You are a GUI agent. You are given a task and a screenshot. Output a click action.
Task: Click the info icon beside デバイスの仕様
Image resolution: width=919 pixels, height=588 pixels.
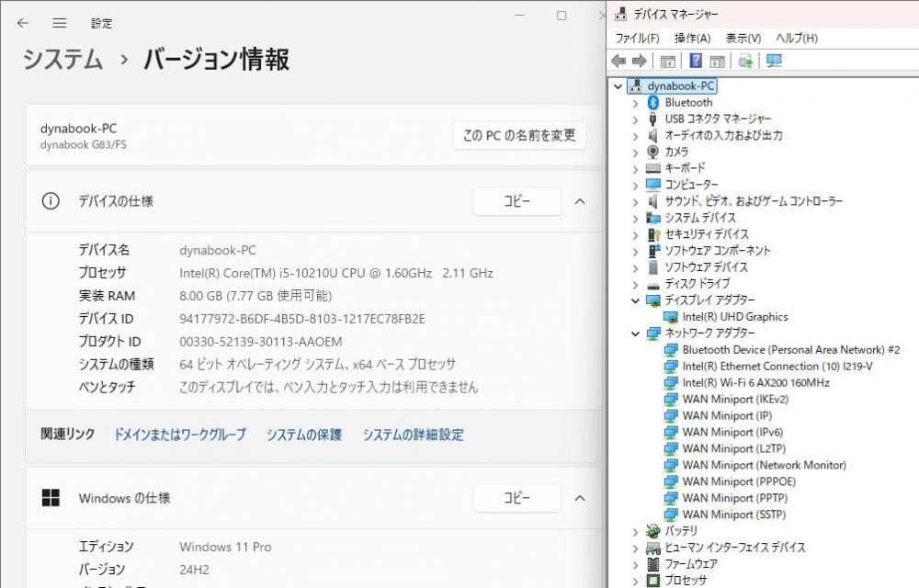[51, 201]
